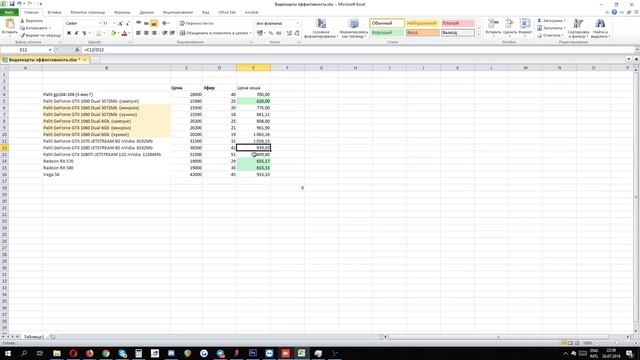The height and width of the screenshot is (360, 640).
Task: Click the red font color button
Action: pos(124,33)
